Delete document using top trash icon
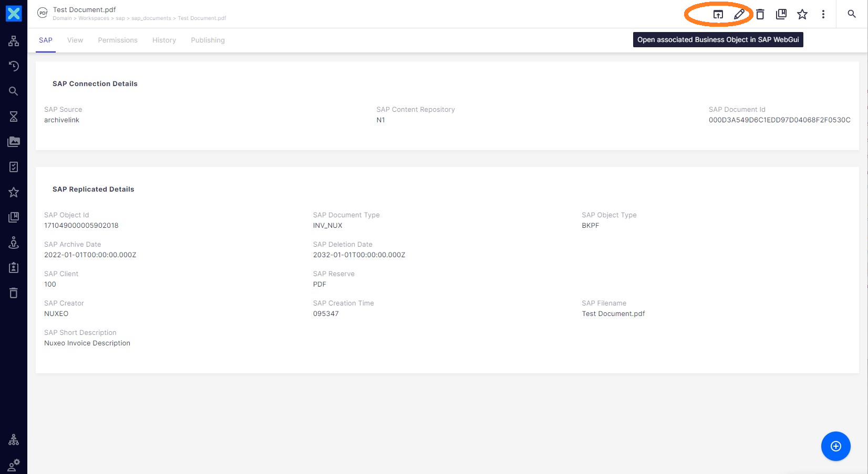 tap(760, 14)
